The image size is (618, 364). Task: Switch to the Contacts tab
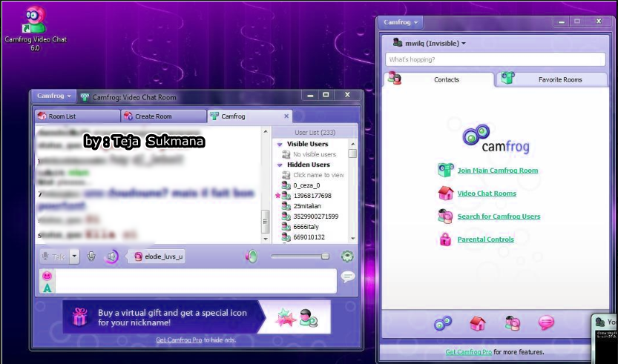tap(438, 79)
